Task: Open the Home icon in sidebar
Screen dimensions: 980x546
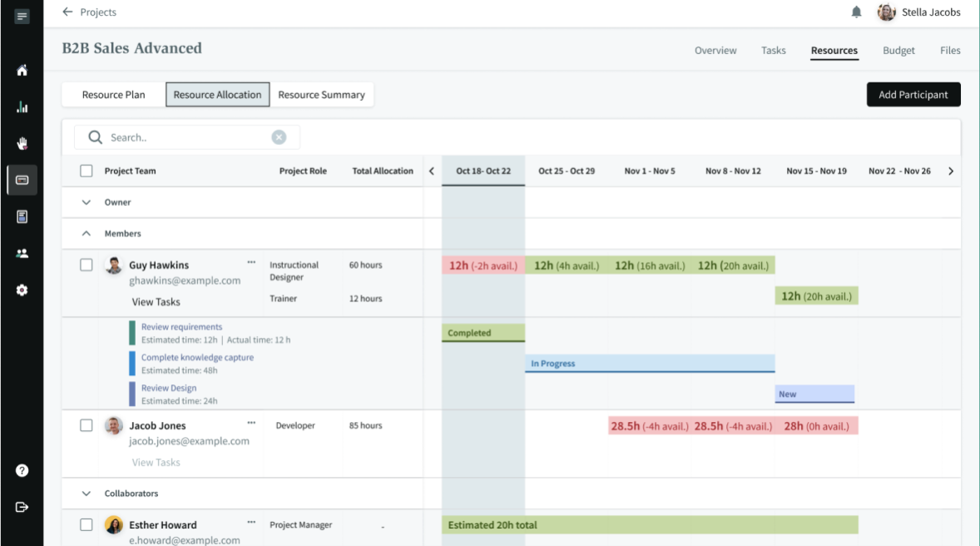Action: pos(22,71)
